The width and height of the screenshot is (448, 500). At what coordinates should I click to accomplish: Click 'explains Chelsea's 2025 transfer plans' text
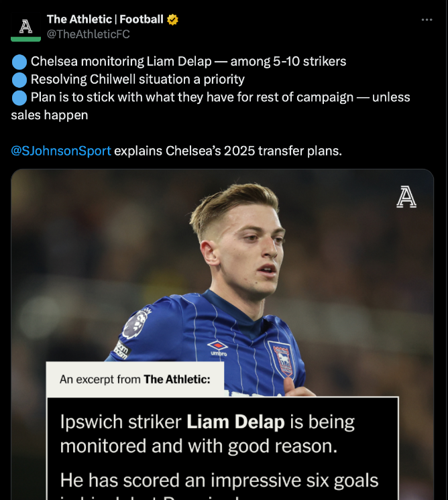click(x=228, y=151)
